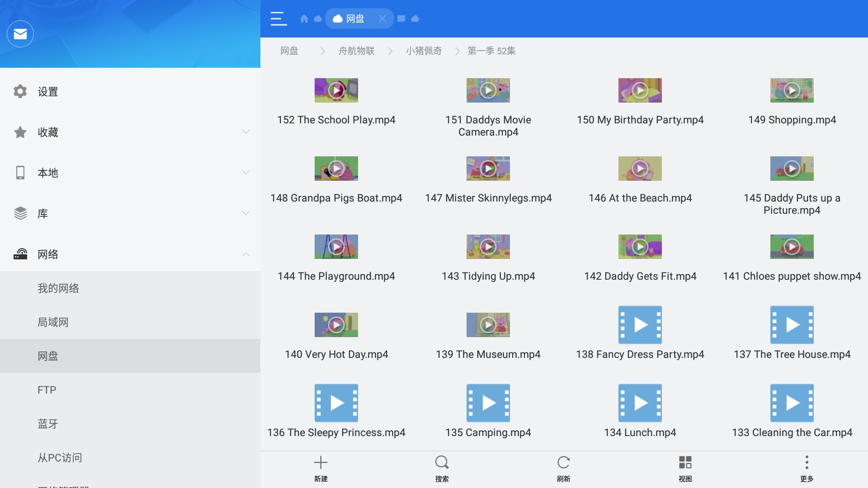Click 新建 plus icon

[x=321, y=463]
